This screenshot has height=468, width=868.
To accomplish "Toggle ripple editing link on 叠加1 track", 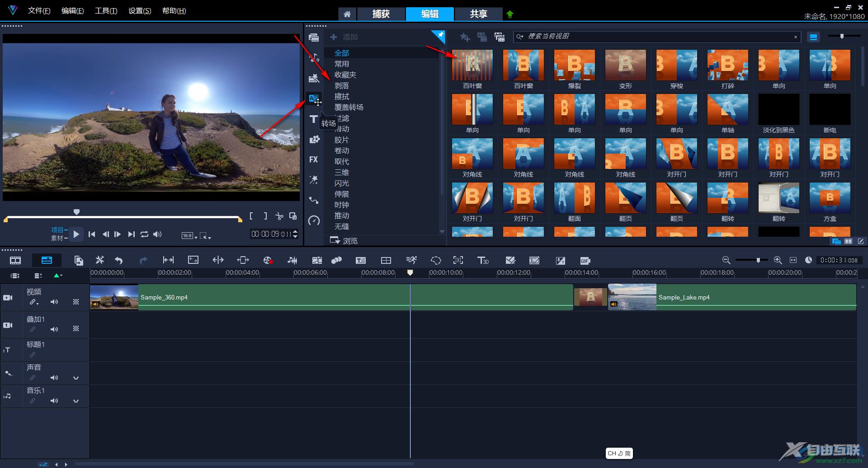I will click(33, 329).
